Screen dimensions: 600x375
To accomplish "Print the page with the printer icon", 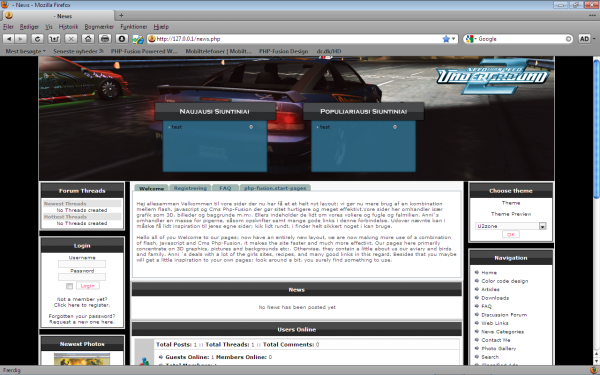I will coord(105,39).
